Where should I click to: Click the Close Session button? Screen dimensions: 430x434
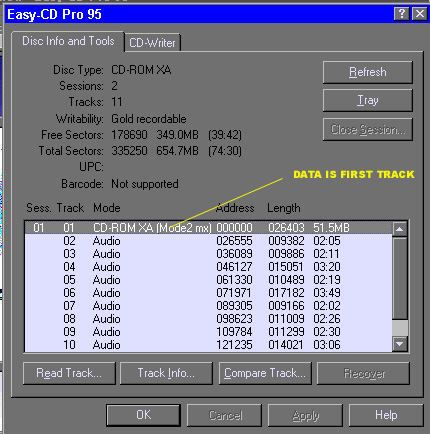pos(368,129)
